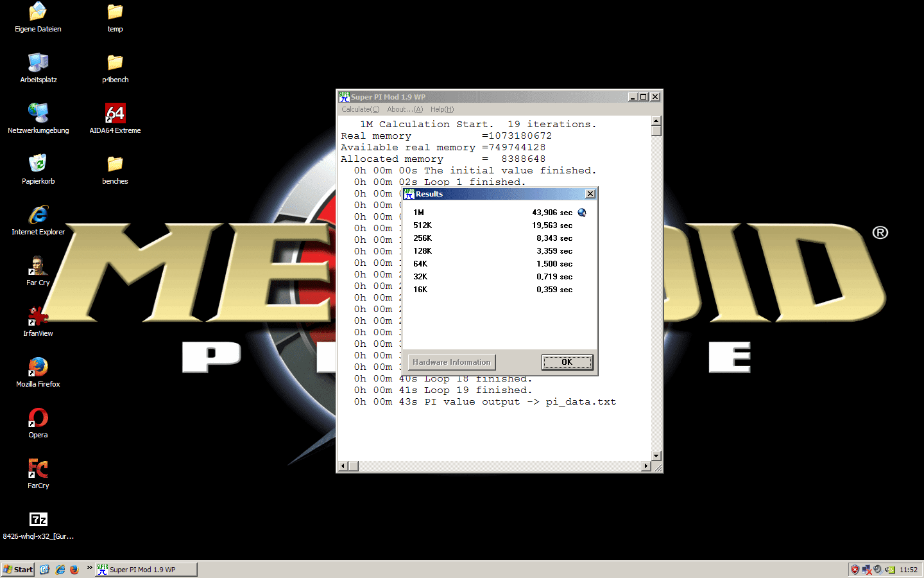Viewport: 924px width, 578px height.
Task: Select the benches folder icon
Action: point(115,170)
